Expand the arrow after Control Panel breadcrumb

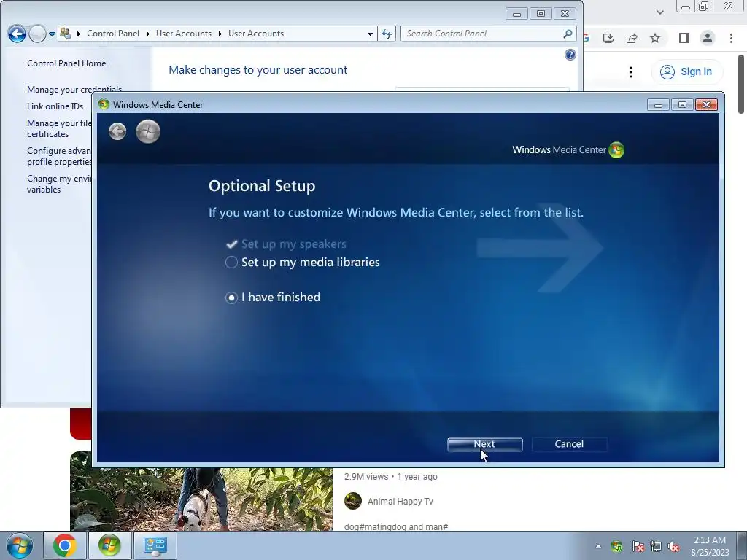[147, 34]
